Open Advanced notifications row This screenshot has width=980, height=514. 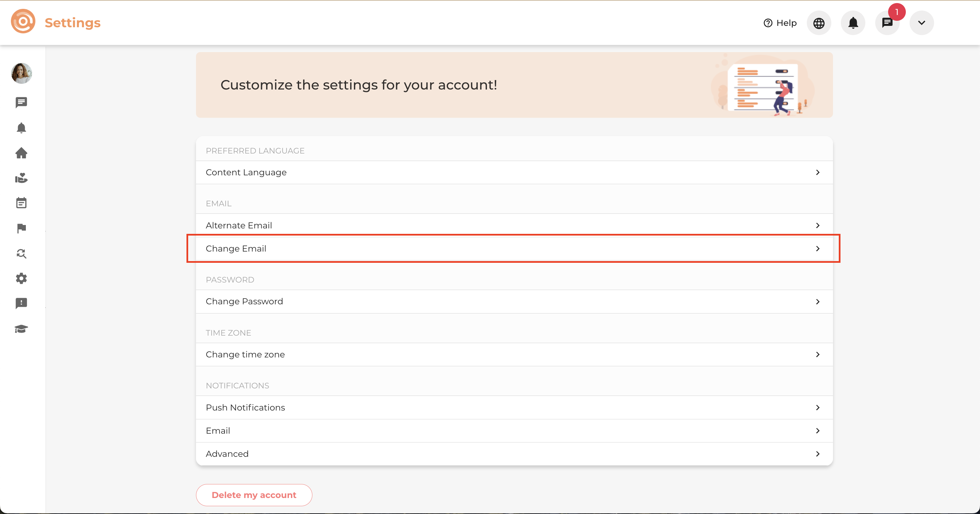pos(514,454)
